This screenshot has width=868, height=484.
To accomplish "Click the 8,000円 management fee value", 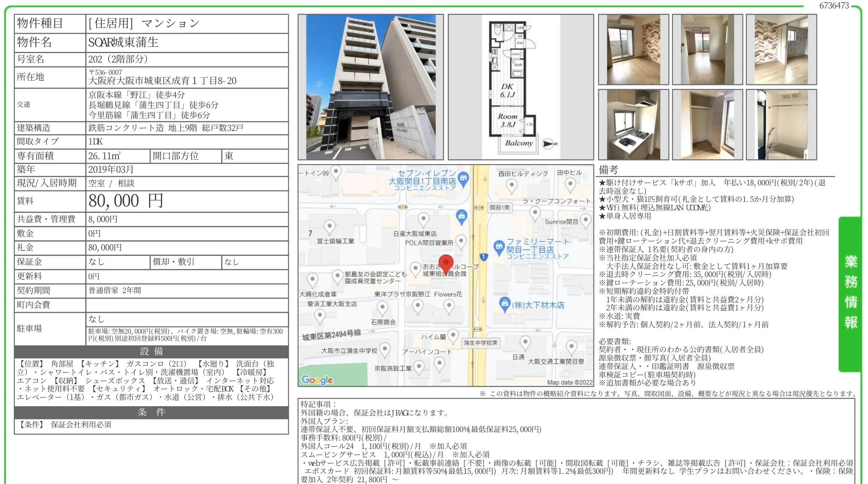I will 103,219.
